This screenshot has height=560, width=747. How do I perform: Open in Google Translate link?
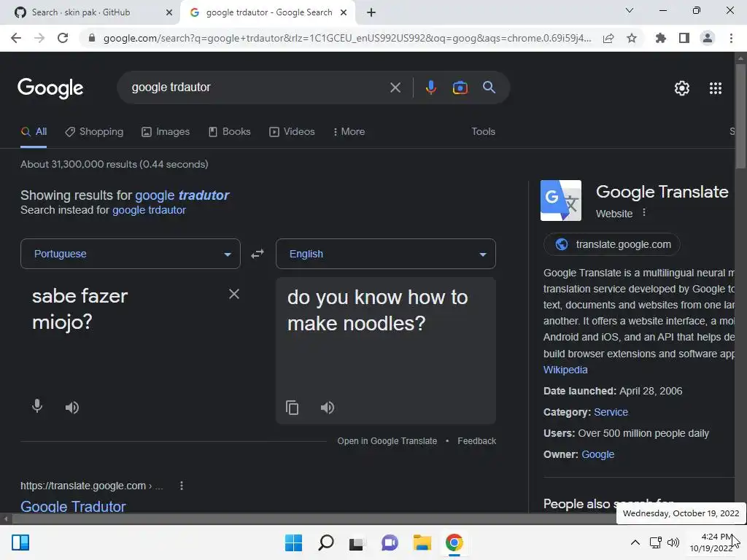(x=387, y=441)
